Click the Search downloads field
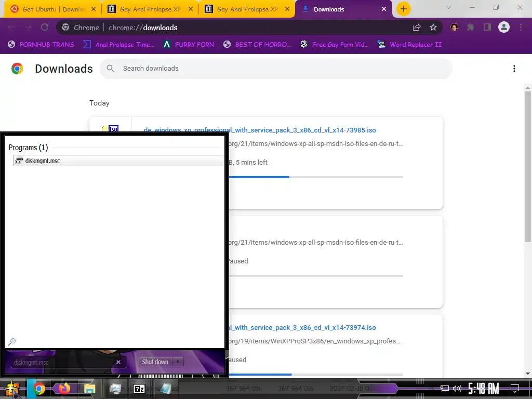Screen dimensions: 532x399 tap(276, 69)
